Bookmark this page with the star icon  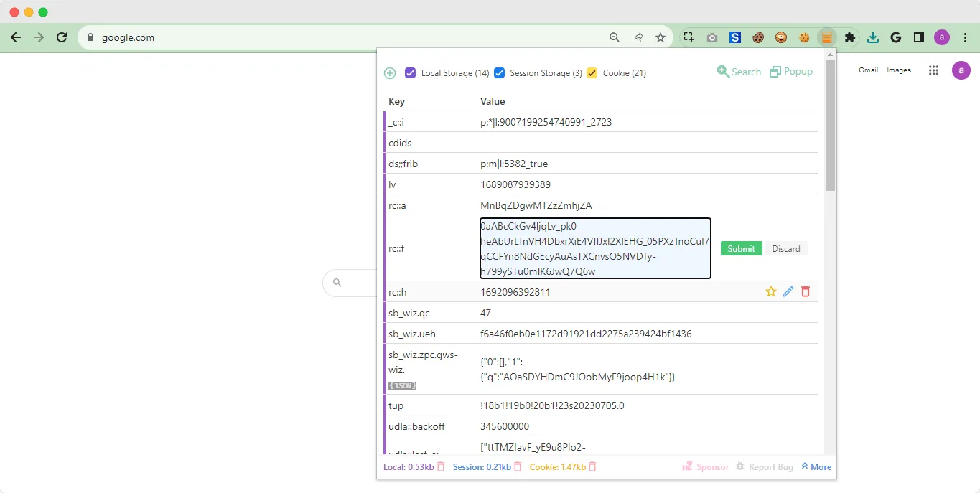(x=661, y=37)
